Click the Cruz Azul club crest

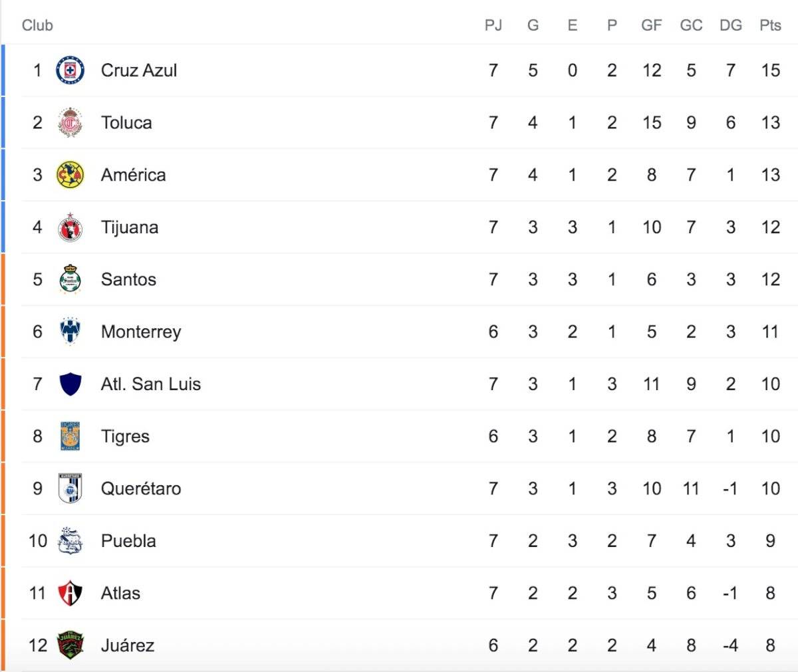click(70, 70)
